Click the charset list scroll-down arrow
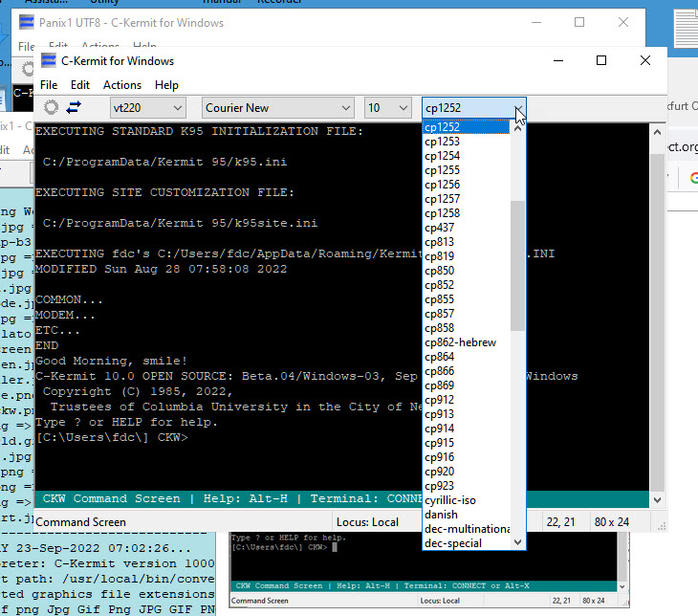 tap(517, 541)
